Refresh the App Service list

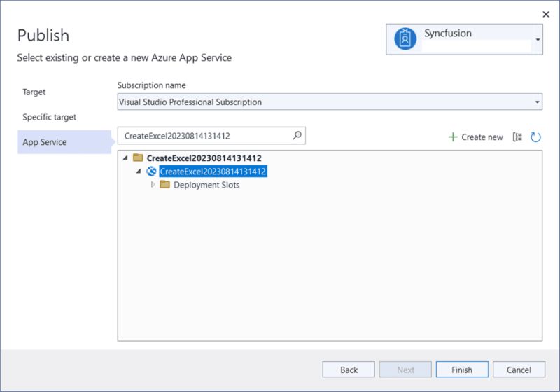(x=535, y=137)
